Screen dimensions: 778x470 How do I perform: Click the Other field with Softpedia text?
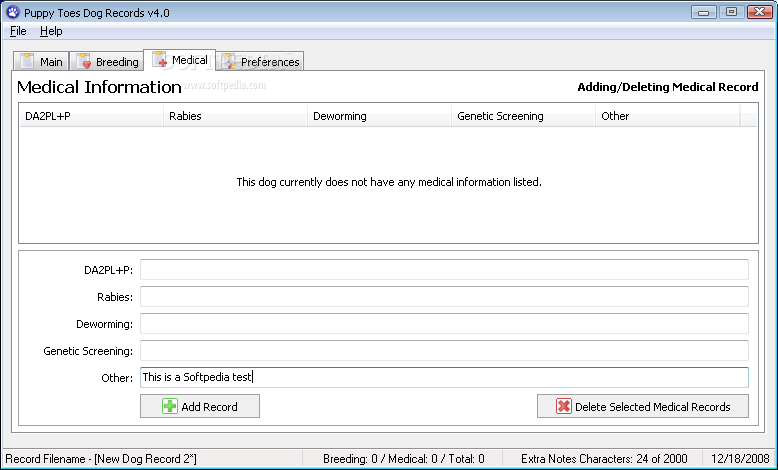click(x=444, y=377)
